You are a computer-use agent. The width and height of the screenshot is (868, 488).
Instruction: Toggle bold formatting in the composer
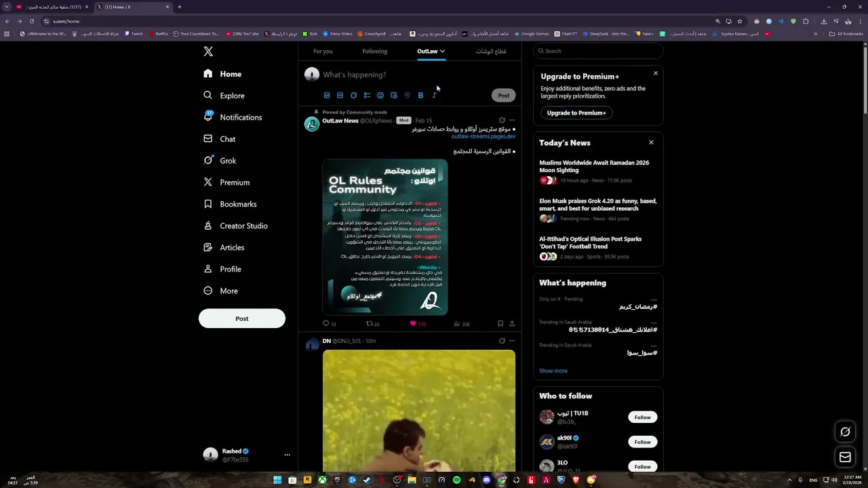tap(420, 96)
